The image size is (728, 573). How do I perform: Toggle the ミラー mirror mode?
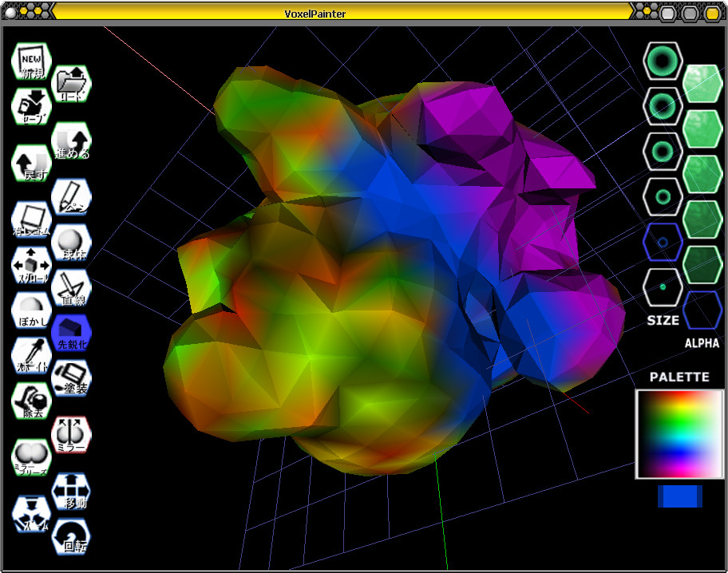72,435
